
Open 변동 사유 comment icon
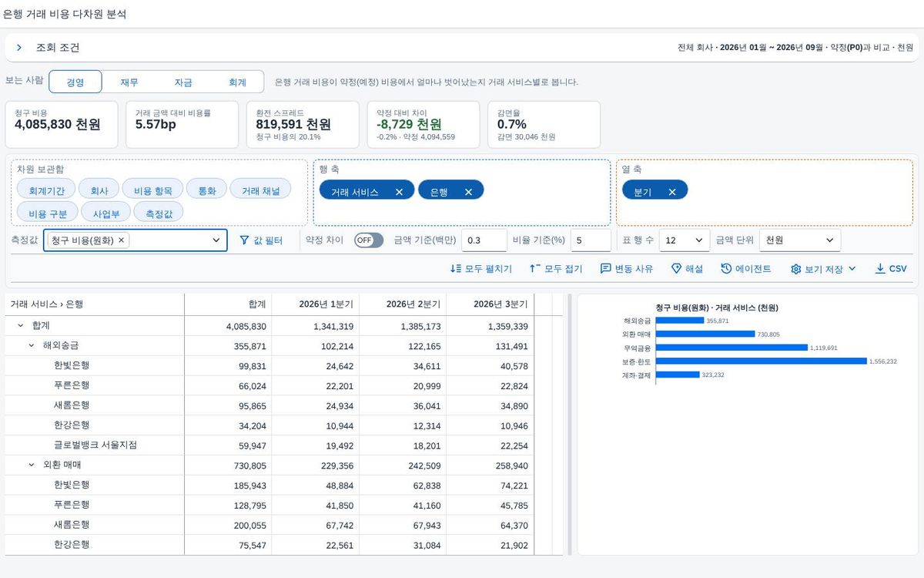604,269
